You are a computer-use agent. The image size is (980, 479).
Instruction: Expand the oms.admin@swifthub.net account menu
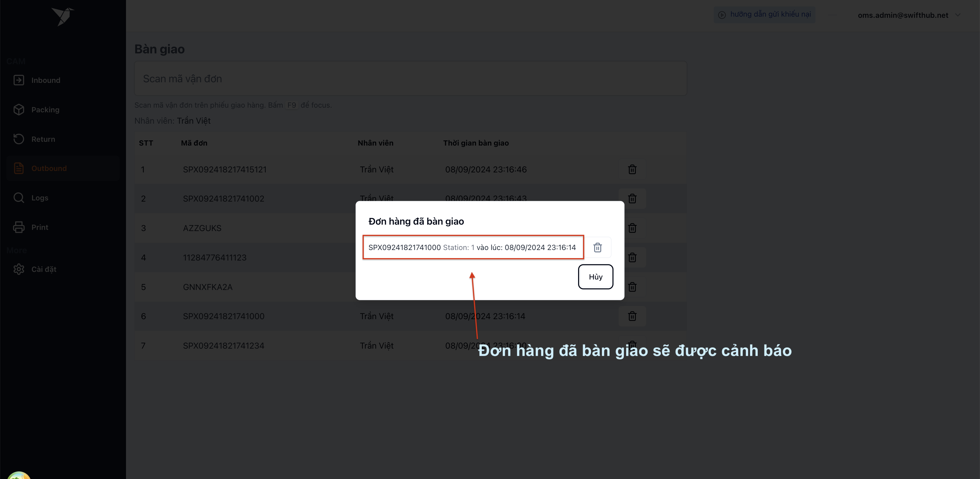tap(909, 15)
